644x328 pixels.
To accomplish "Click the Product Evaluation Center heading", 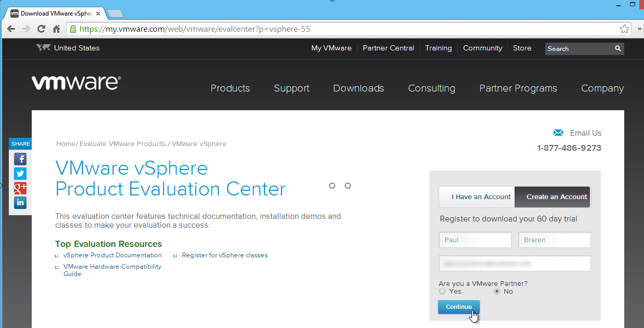I will pos(170,189).
